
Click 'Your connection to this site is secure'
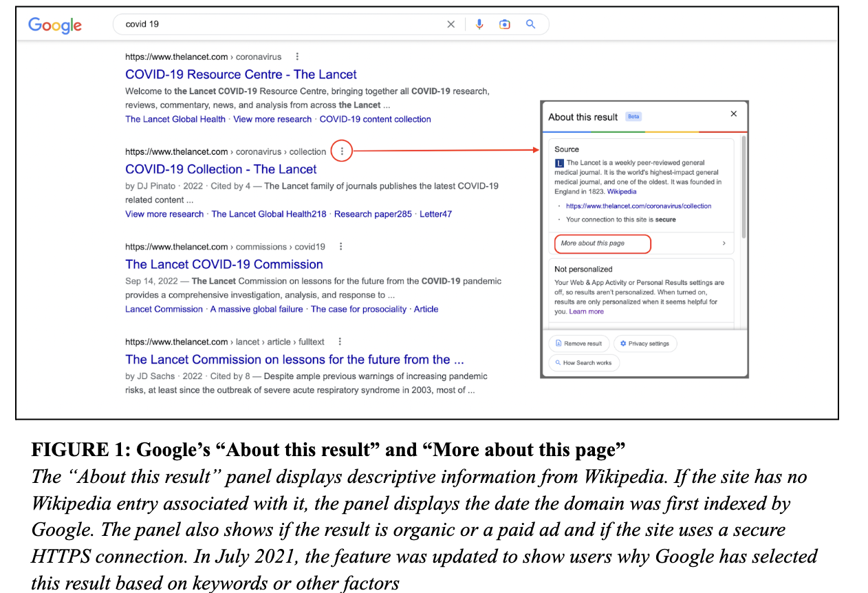(x=621, y=219)
